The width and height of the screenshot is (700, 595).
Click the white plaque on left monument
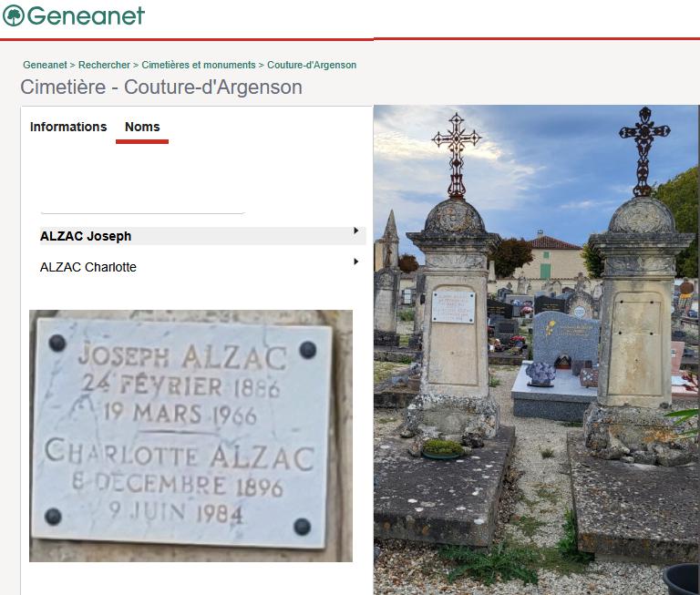pos(453,307)
